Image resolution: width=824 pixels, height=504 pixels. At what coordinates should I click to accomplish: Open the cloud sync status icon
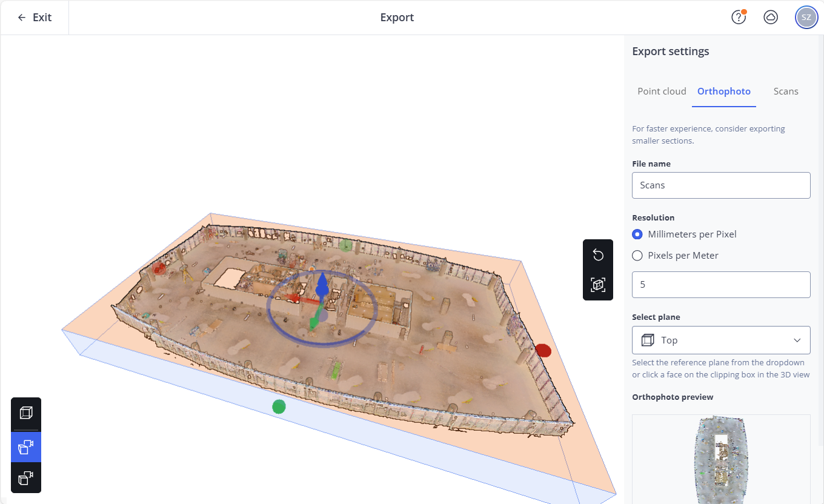point(771,18)
